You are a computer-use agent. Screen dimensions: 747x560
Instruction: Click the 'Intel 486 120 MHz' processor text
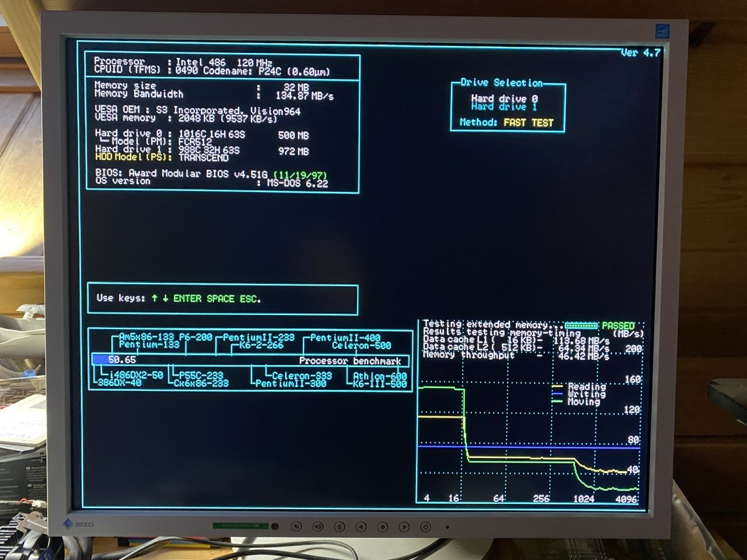(224, 62)
